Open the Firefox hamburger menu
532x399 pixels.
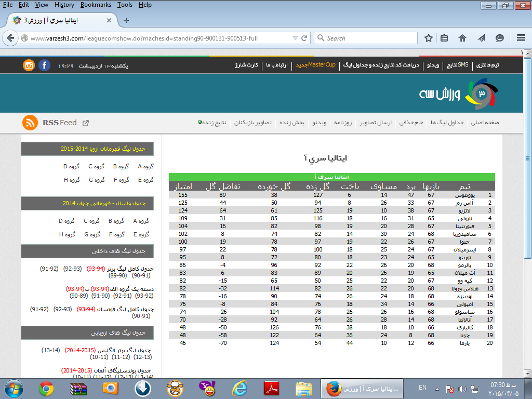tap(521, 38)
